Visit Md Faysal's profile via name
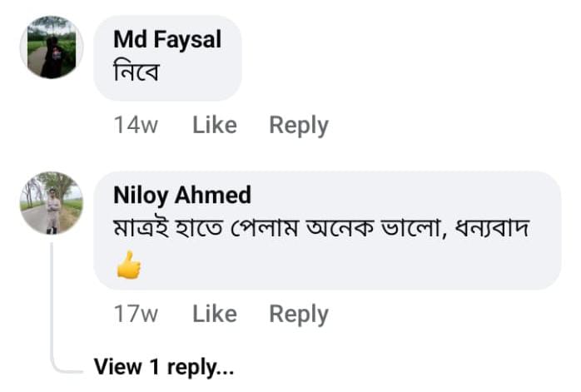581x392 pixels. click(167, 39)
